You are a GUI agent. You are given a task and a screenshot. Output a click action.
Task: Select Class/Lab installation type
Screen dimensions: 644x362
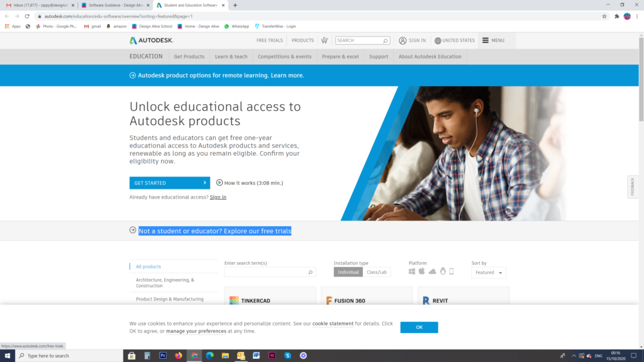pyautogui.click(x=377, y=272)
